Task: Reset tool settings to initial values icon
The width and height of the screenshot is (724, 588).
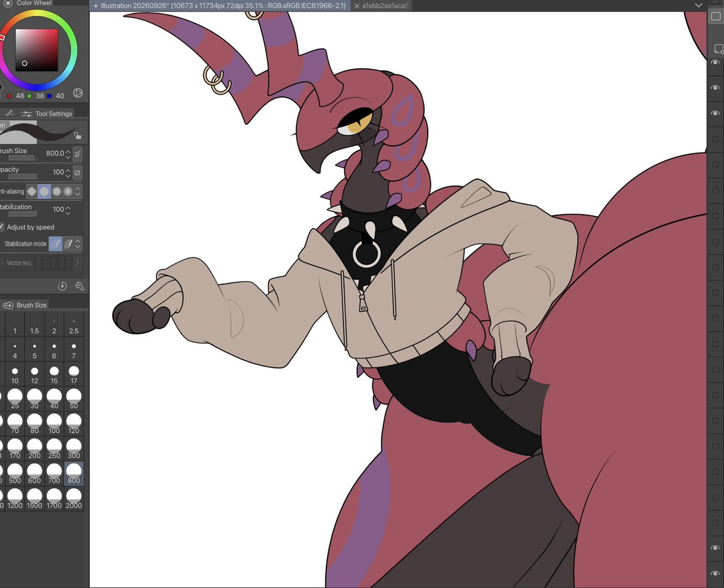Action: pos(62,286)
